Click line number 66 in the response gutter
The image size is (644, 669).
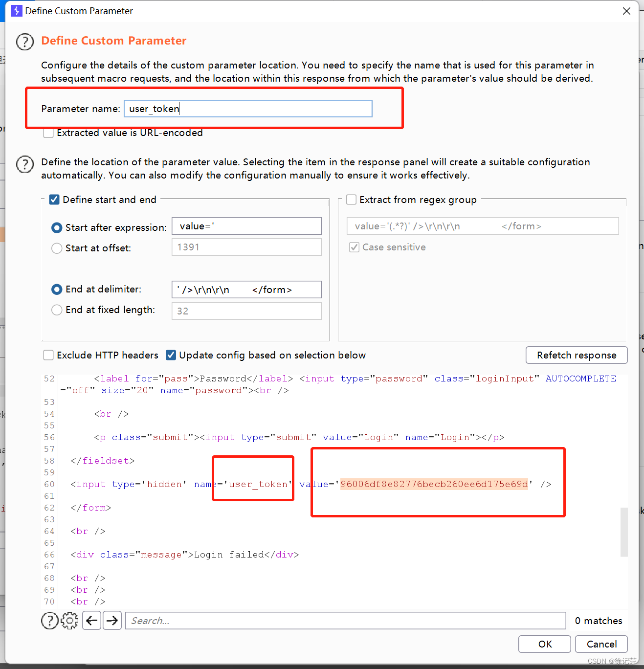tap(49, 555)
